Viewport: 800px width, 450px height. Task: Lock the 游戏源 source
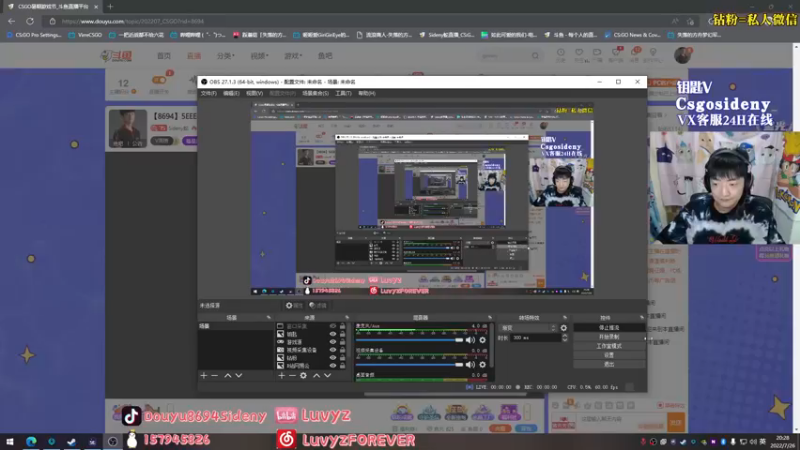[342, 342]
